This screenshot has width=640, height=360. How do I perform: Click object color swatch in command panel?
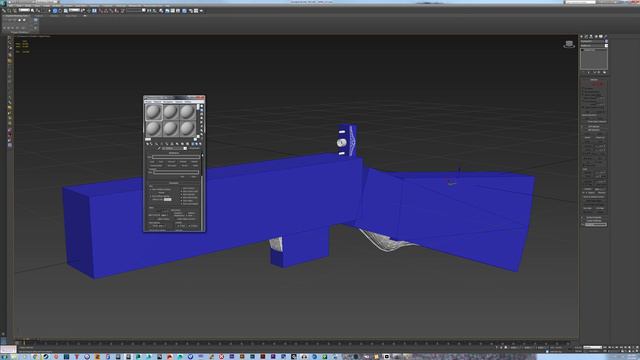[x=606, y=41]
